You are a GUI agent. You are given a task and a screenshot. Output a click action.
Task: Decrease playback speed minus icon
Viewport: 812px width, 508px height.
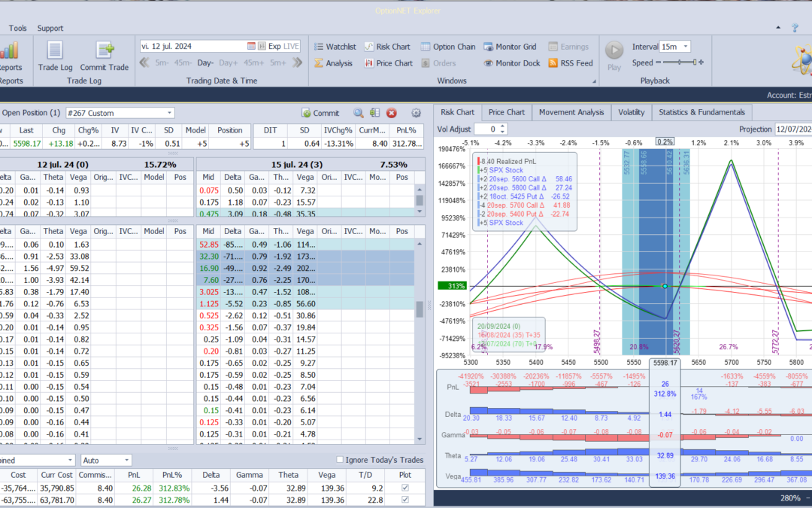[659, 62]
